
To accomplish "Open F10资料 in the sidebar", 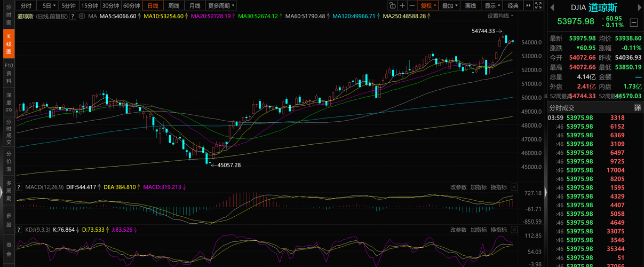I will 9,73.
